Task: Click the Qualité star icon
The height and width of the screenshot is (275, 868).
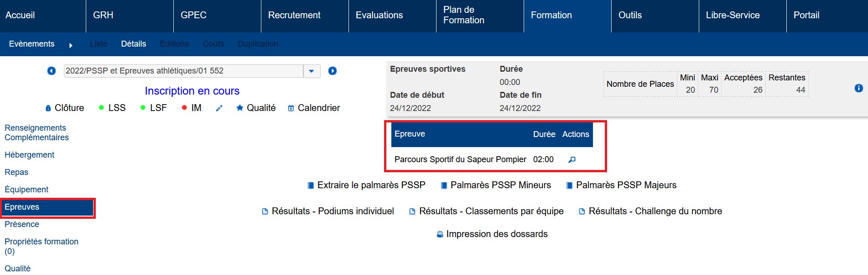Action: click(239, 108)
